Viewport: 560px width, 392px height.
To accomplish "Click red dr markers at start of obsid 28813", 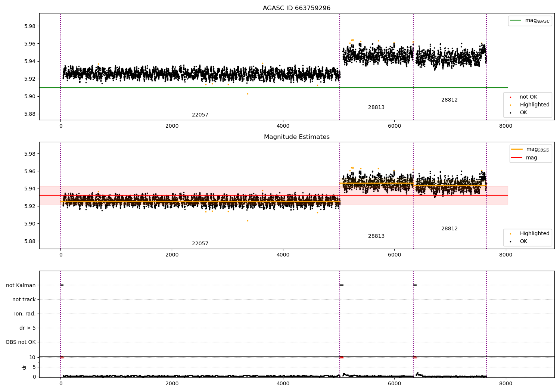I will (x=341, y=357).
